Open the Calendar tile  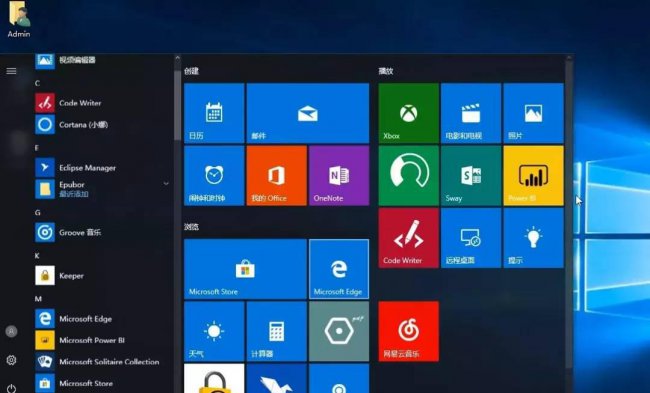(214, 113)
